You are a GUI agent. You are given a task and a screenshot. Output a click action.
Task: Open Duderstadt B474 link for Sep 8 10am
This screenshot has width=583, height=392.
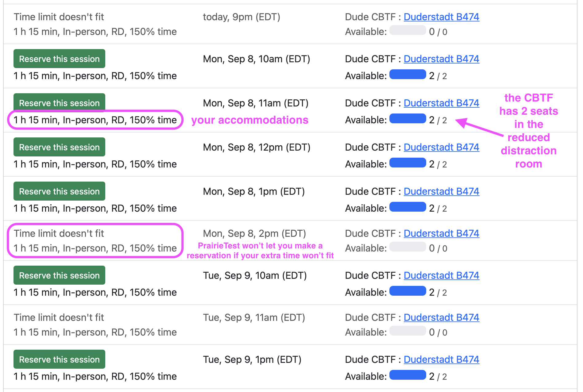441,59
